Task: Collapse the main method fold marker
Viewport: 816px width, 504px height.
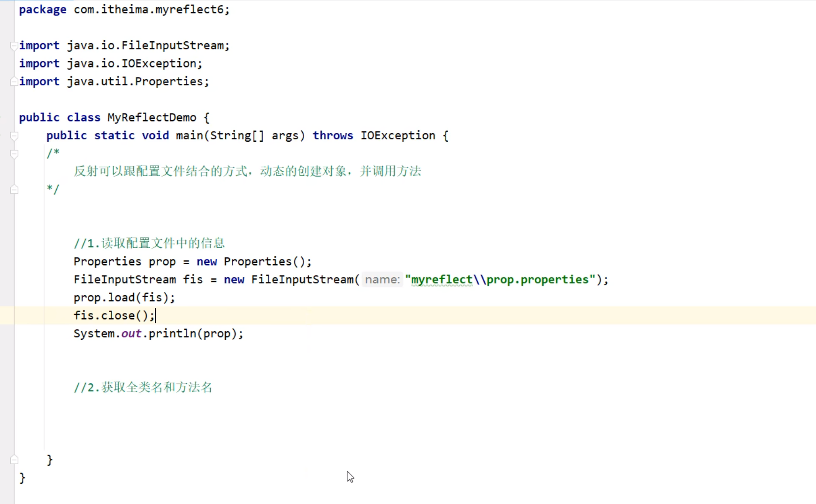Action: coord(14,136)
